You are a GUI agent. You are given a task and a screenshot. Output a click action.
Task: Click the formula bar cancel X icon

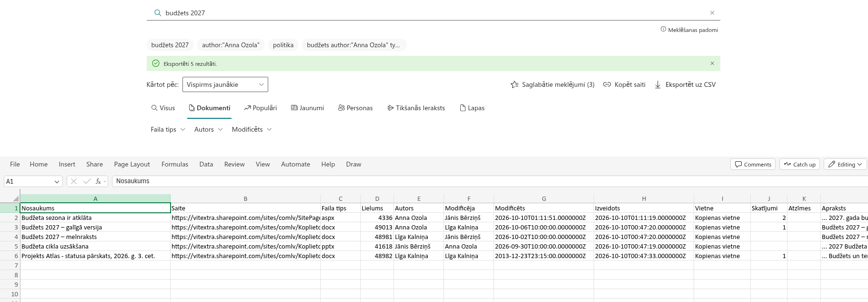(x=74, y=181)
